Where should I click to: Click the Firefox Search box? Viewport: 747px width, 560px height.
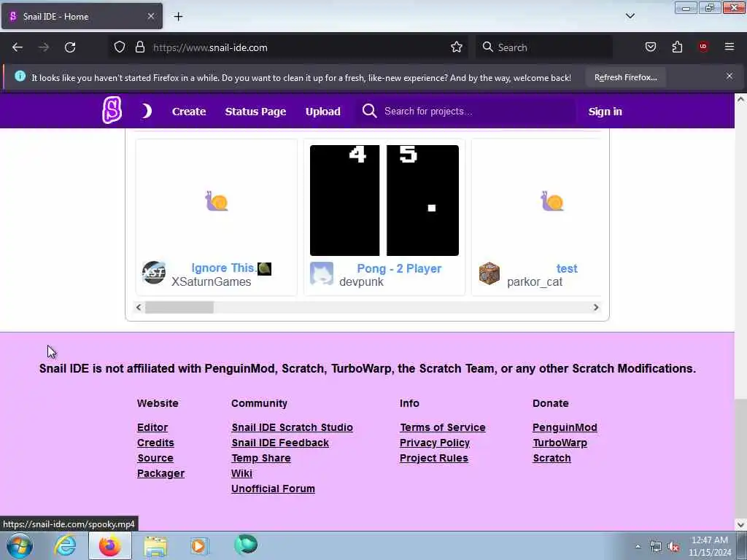click(x=544, y=47)
